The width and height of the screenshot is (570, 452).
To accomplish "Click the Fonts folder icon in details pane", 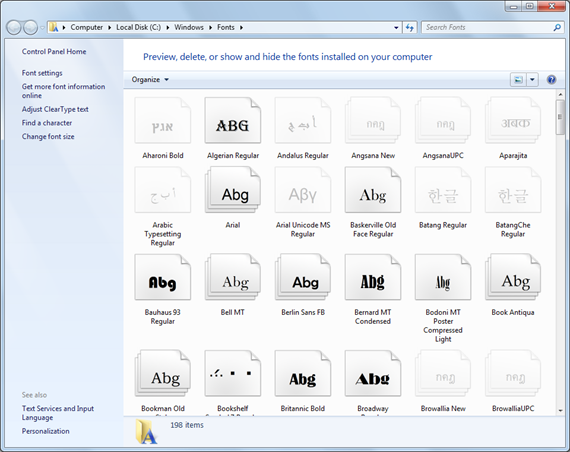I will click(x=146, y=432).
